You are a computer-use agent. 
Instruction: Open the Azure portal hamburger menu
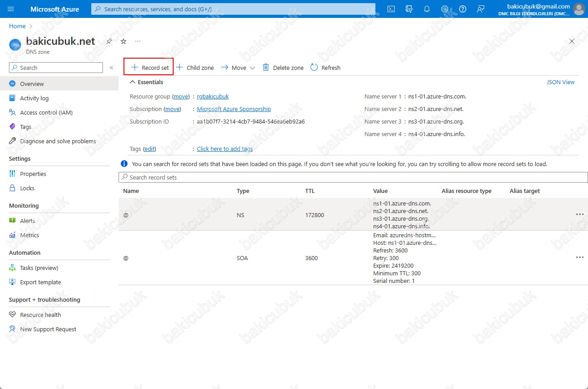pos(11,9)
